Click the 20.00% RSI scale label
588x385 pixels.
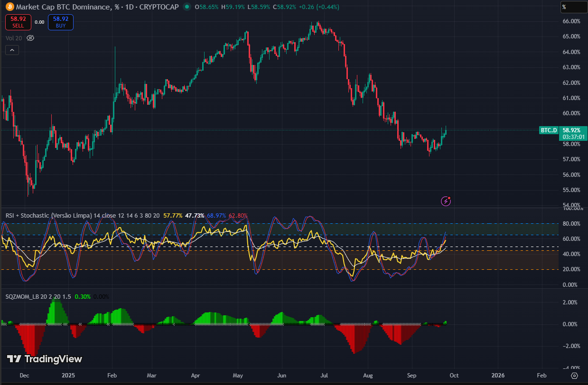click(572, 269)
